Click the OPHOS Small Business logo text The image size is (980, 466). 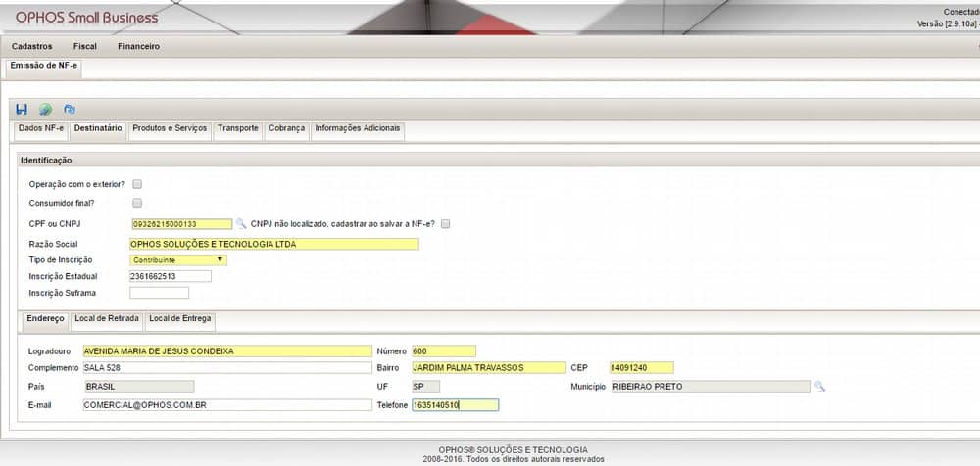click(87, 18)
